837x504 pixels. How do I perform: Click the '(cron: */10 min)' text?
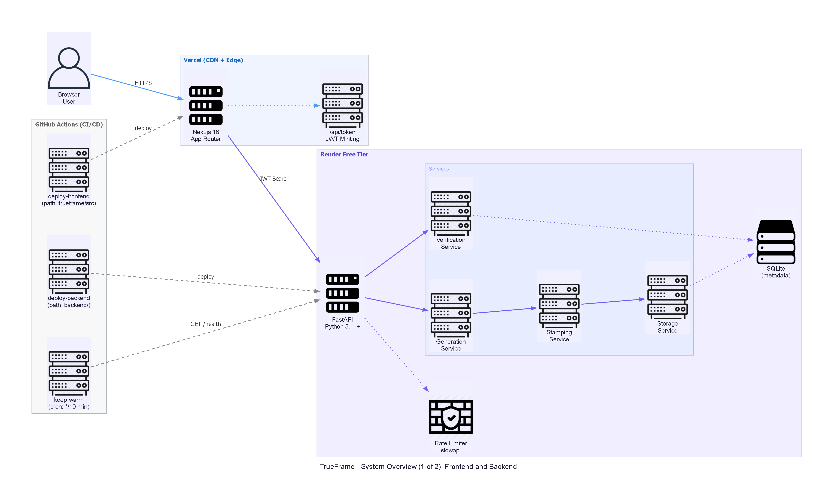coord(69,407)
